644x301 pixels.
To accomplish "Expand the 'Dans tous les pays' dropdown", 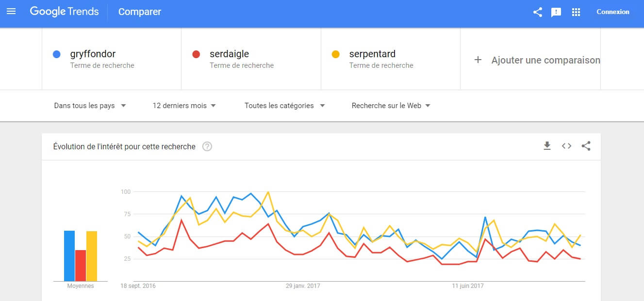I will click(x=90, y=106).
